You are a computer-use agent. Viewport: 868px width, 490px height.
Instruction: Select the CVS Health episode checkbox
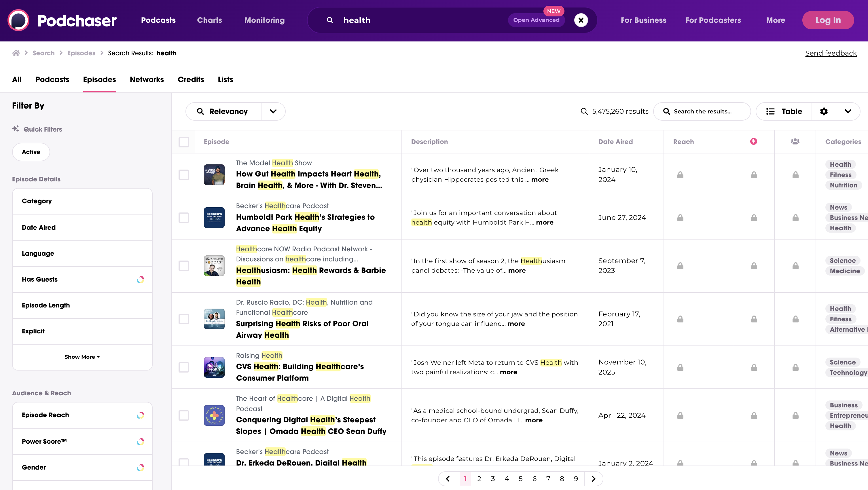(184, 367)
